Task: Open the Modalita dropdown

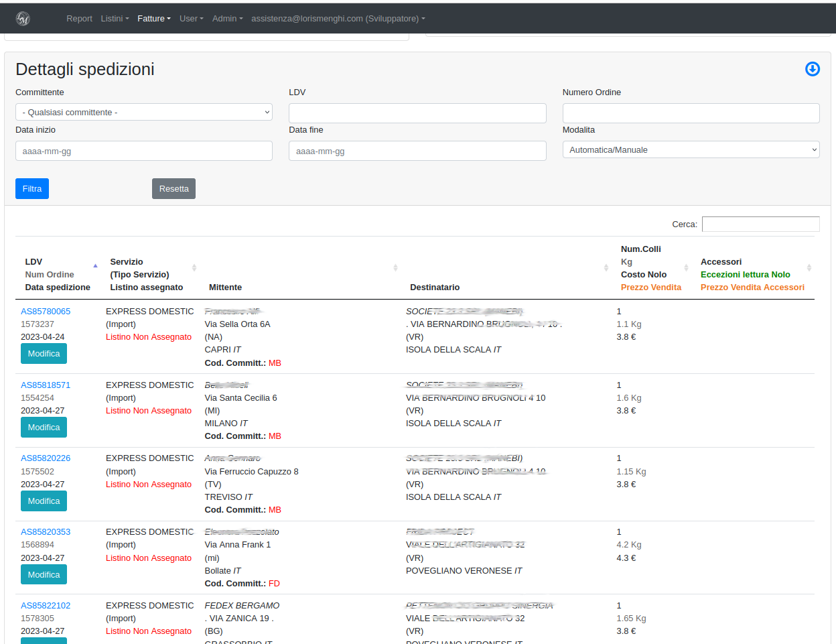Action: click(x=691, y=150)
